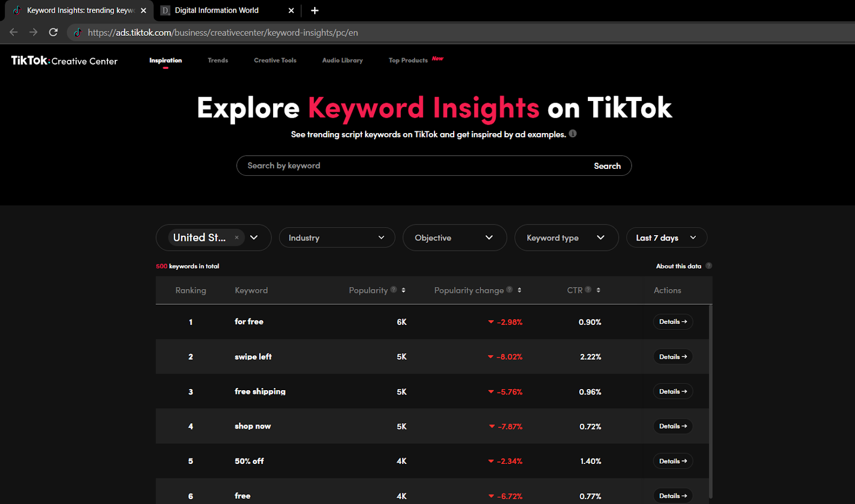Remove the United States filter tag
The width and height of the screenshot is (855, 504).
click(x=237, y=237)
